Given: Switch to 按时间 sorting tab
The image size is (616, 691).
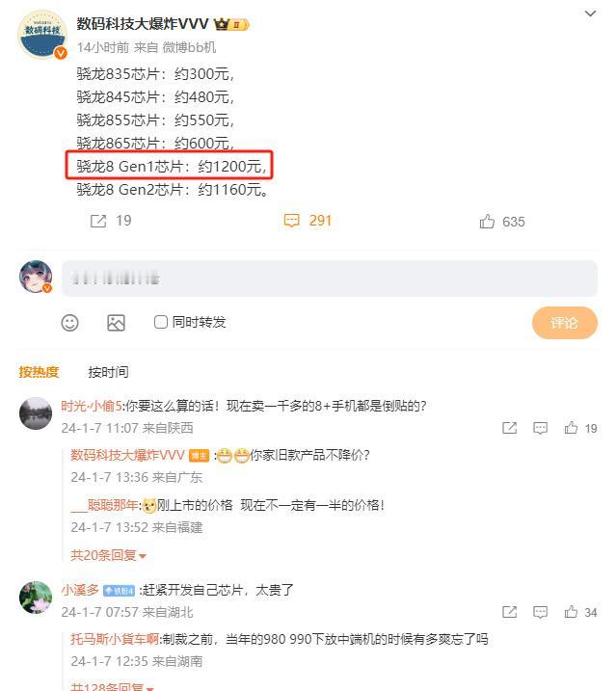Looking at the screenshot, I should point(108,372).
